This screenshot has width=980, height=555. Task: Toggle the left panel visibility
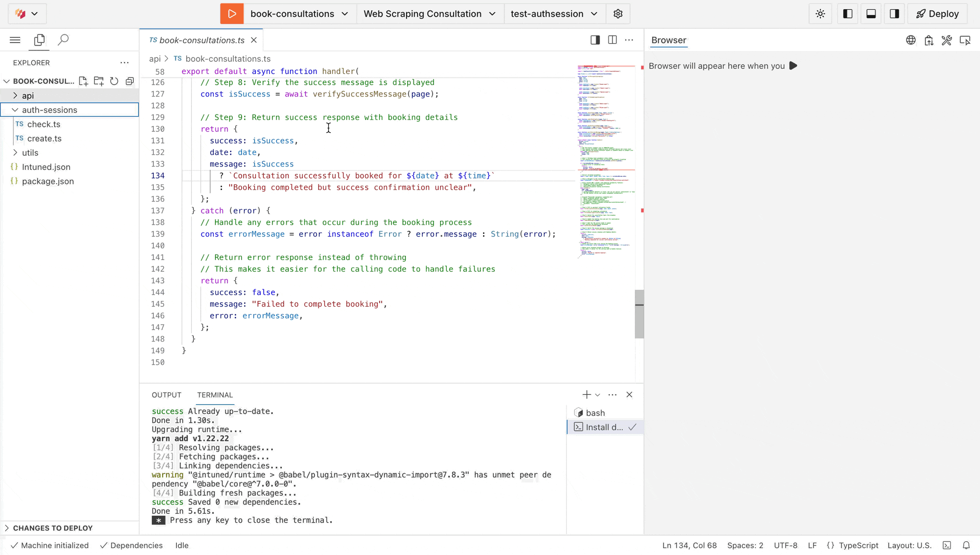click(x=847, y=13)
